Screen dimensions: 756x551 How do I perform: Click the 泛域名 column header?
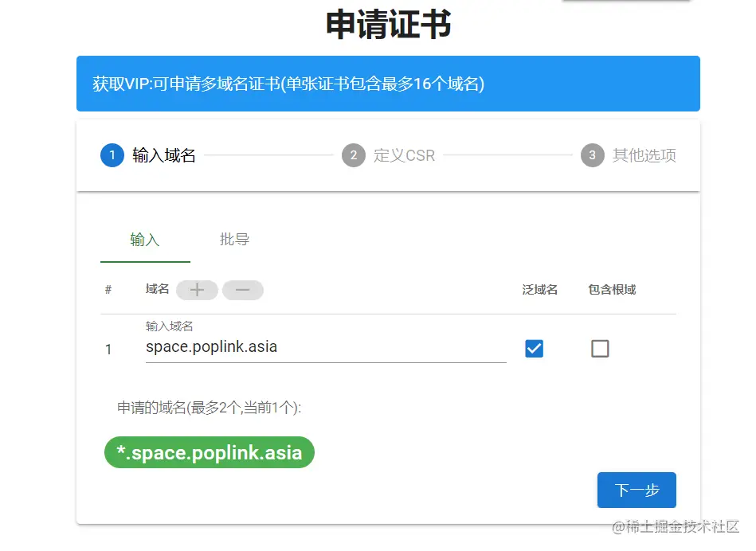(x=539, y=289)
